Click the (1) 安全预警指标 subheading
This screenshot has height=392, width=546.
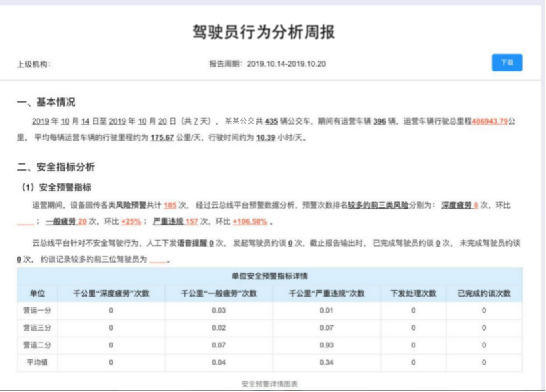56,187
